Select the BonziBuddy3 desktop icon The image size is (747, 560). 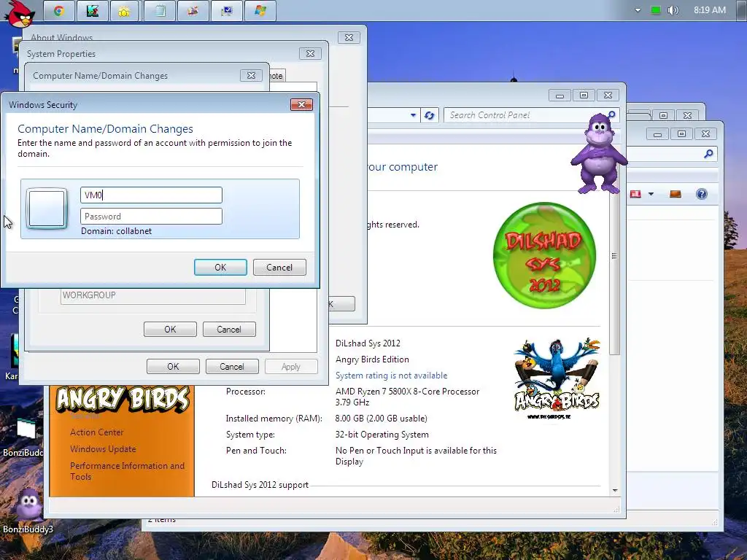point(28,510)
